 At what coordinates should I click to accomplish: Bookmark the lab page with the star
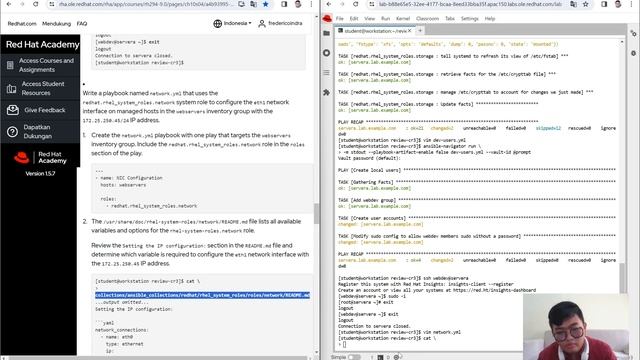pos(586,4)
